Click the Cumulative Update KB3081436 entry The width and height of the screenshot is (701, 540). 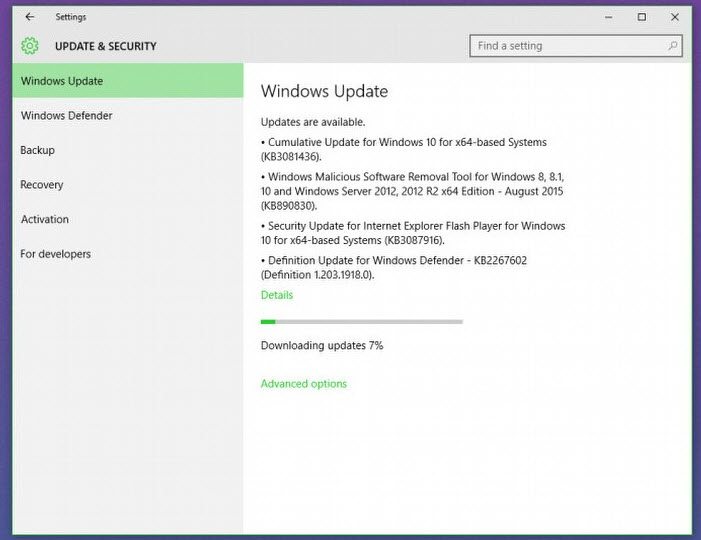[x=404, y=149]
